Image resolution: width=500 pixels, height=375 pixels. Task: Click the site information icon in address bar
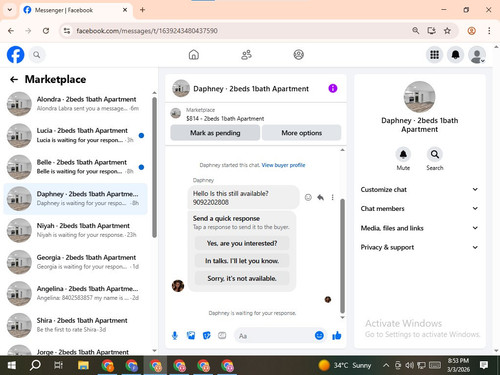tap(67, 31)
